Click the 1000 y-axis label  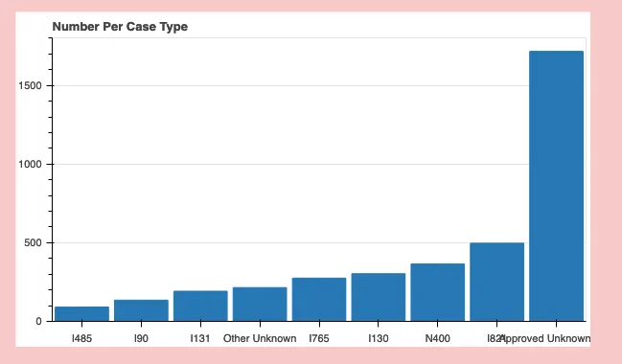(30, 164)
